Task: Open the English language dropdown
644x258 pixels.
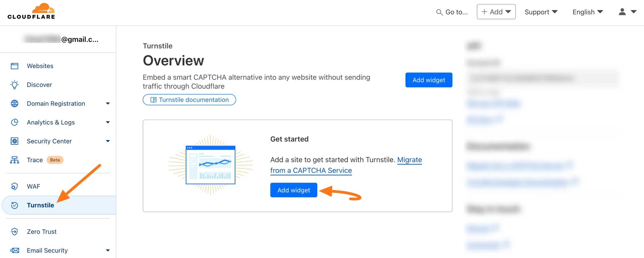Action: 587,12
